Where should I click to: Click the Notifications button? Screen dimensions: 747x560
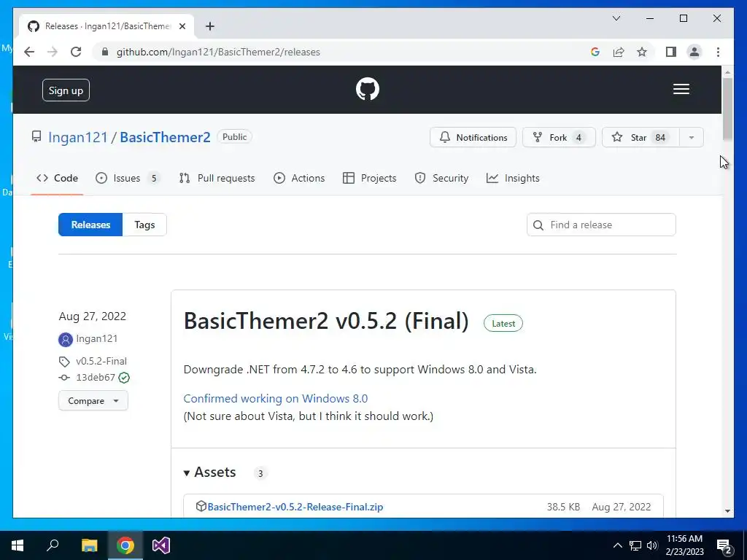(x=473, y=138)
